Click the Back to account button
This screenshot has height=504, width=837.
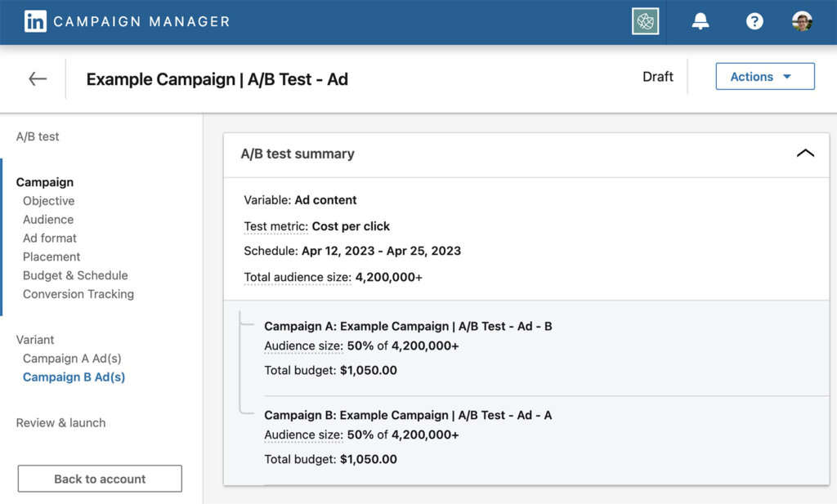[x=99, y=479]
